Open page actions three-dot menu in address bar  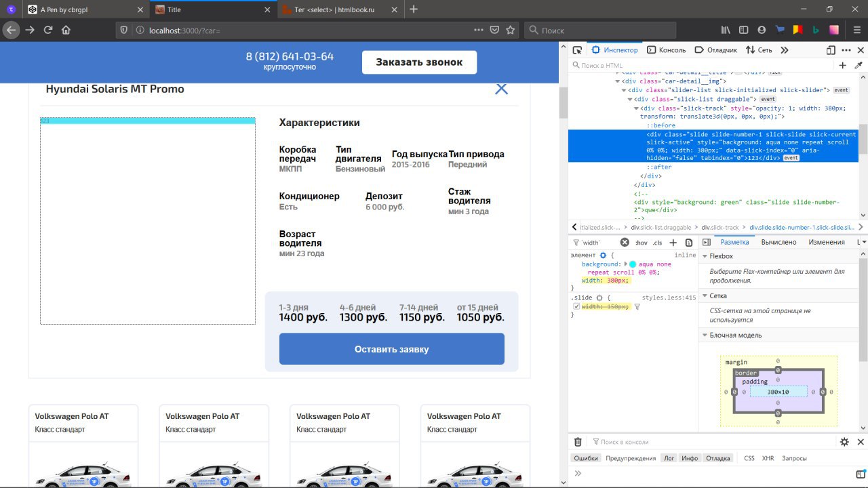[x=479, y=30]
